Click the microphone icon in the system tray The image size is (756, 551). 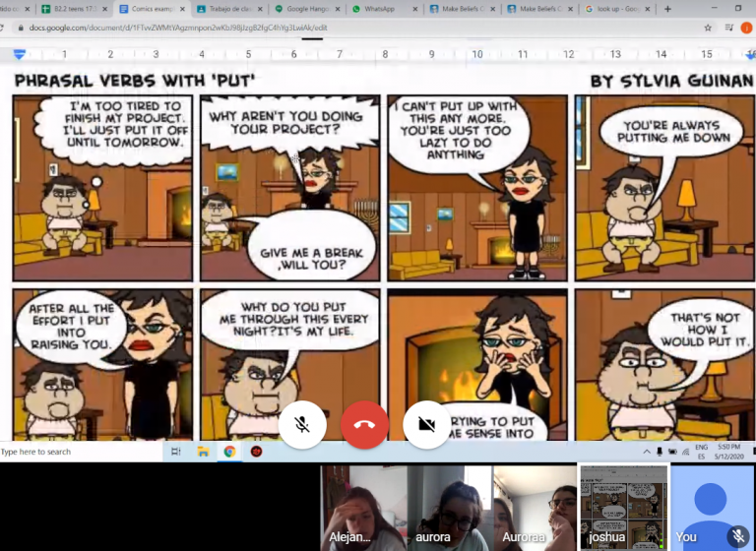tap(660, 452)
